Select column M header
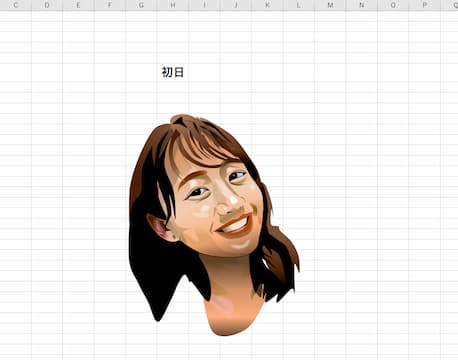 tap(330, 5)
